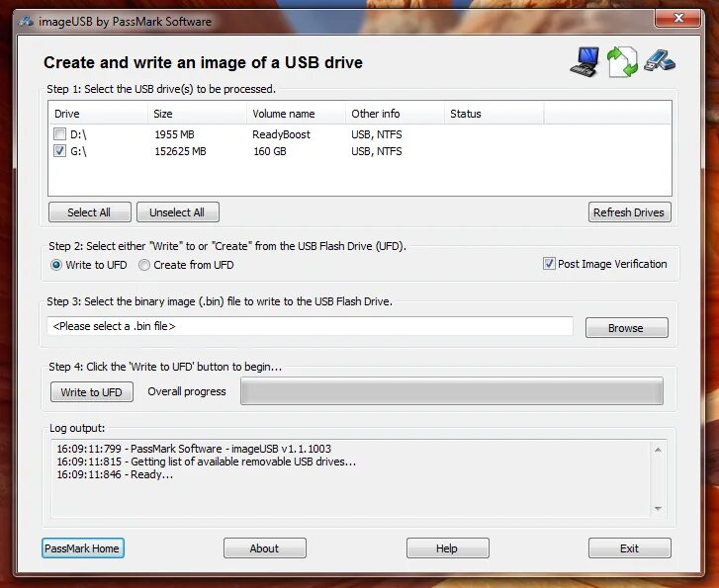Click the Select All button
719x588 pixels.
pos(89,212)
